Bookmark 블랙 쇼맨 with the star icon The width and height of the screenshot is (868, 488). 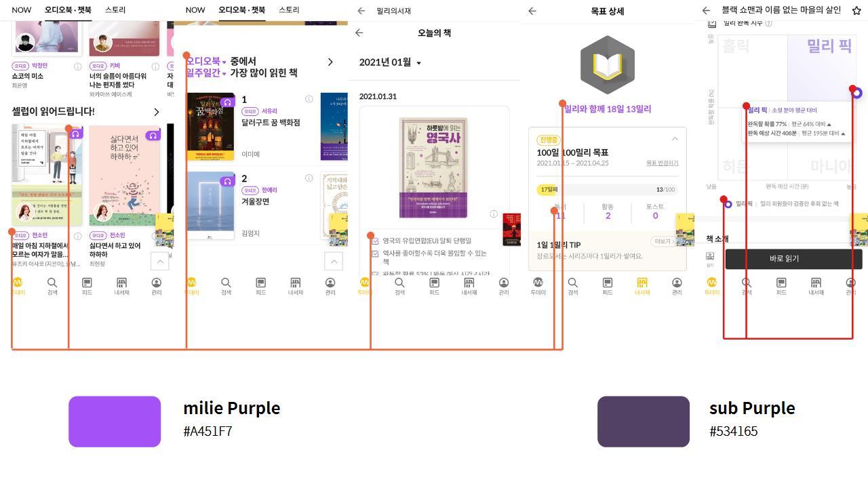pos(856,11)
